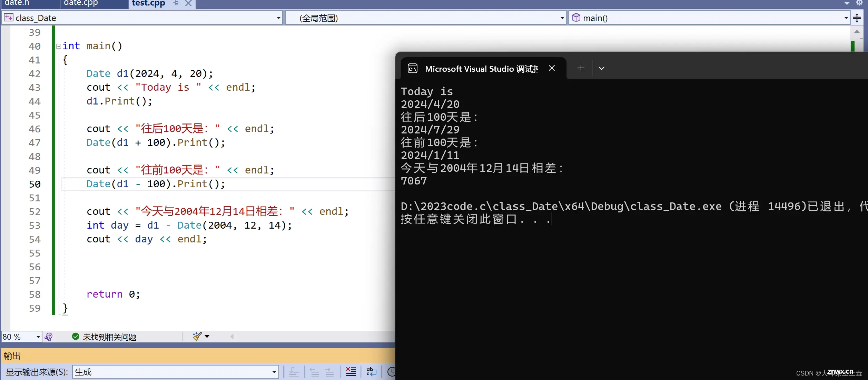This screenshot has height=380, width=868.
Task: Click the close terminal window icon
Action: point(552,68)
